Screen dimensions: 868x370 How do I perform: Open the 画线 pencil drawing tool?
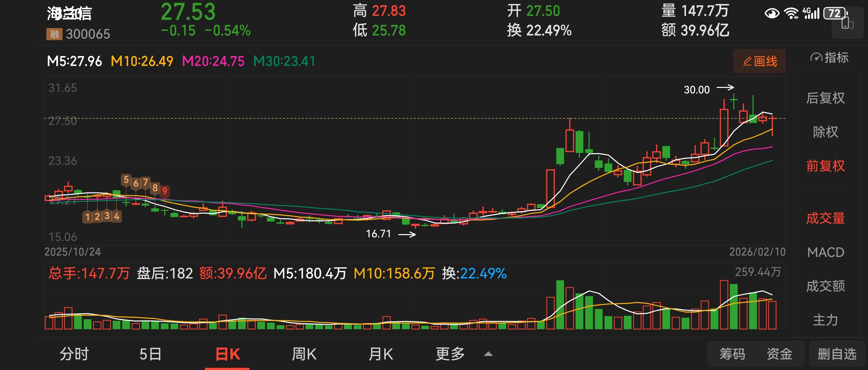[759, 61]
